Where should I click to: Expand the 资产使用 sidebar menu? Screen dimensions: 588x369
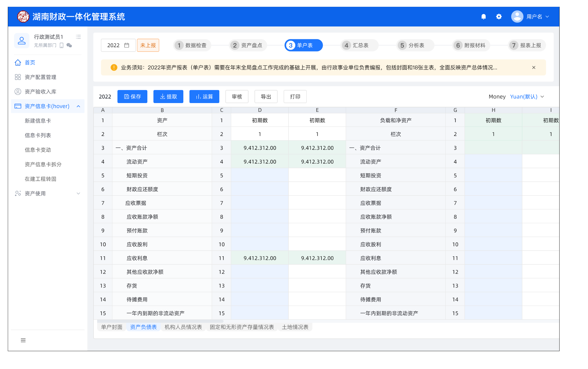click(x=78, y=193)
